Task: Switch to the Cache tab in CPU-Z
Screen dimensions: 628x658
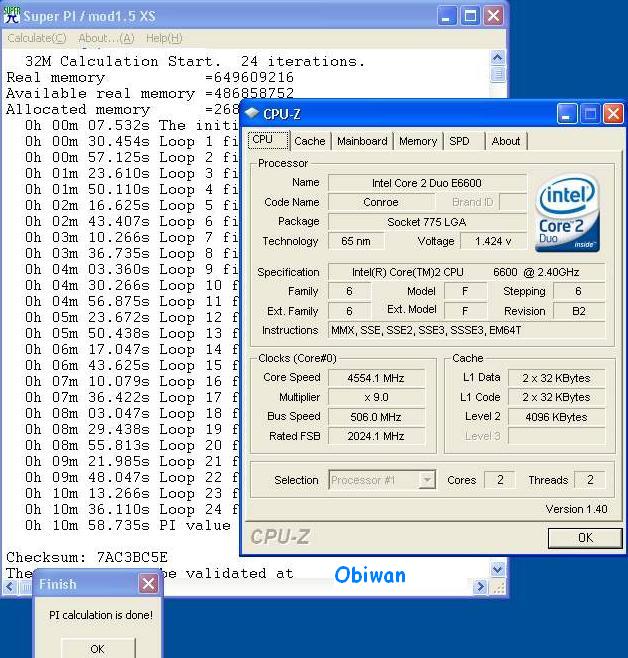Action: click(x=310, y=141)
